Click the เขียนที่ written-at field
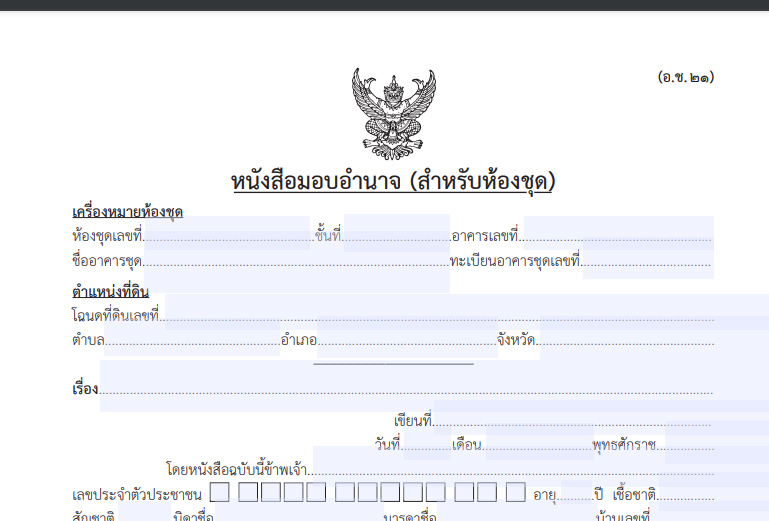The width and height of the screenshot is (769, 521). point(571,420)
